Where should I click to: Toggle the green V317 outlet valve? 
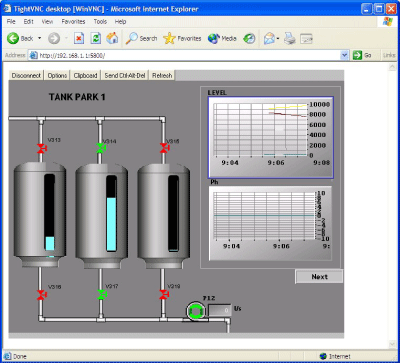pos(101,295)
